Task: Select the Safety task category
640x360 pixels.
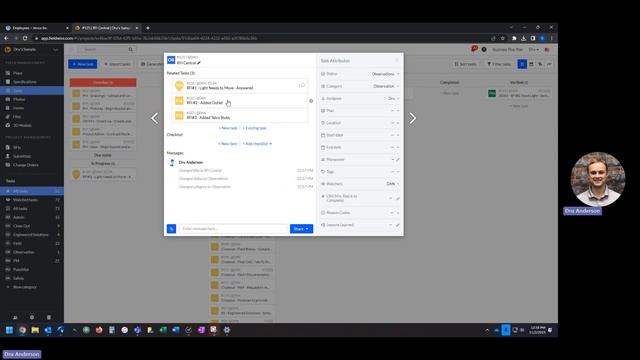Action: click(18, 278)
